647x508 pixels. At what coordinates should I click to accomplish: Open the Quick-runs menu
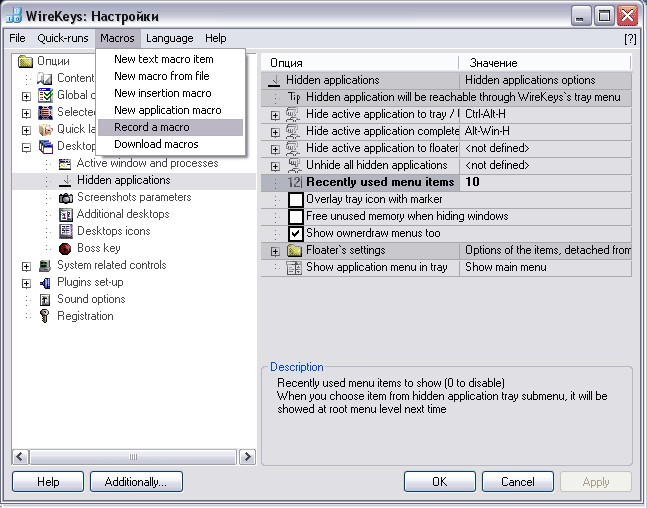[63, 38]
